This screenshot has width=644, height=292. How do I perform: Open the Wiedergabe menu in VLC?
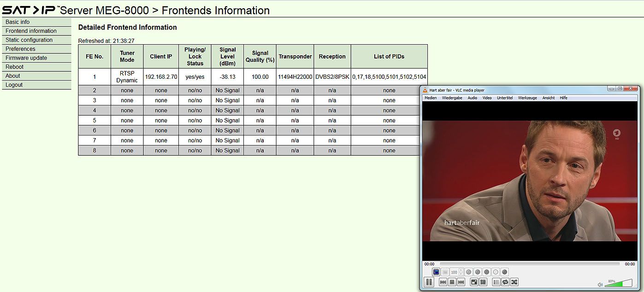click(452, 98)
